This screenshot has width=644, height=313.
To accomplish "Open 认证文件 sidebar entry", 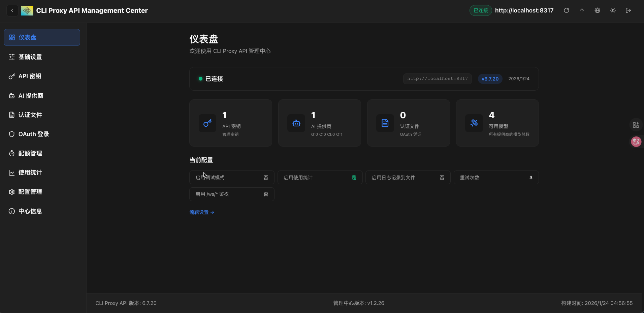I will coord(42,115).
